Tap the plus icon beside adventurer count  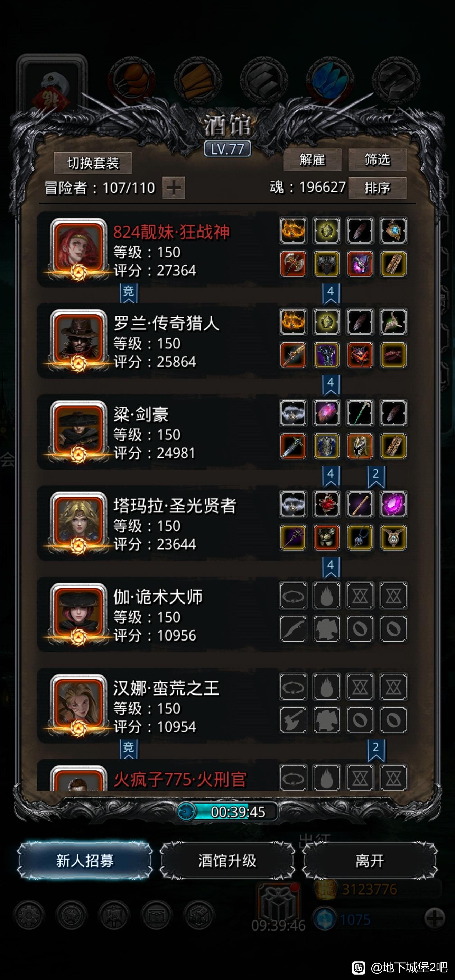[174, 188]
